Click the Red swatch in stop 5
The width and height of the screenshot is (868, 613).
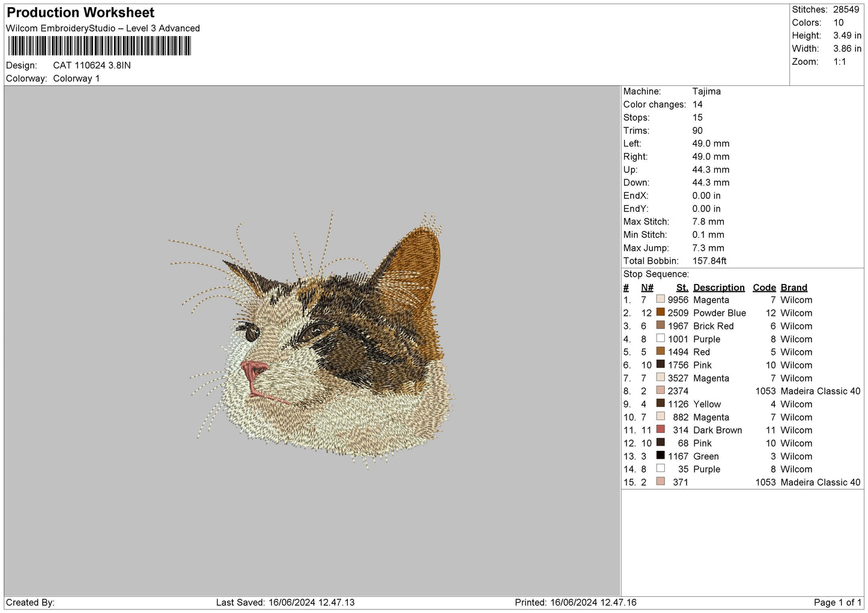(660, 351)
